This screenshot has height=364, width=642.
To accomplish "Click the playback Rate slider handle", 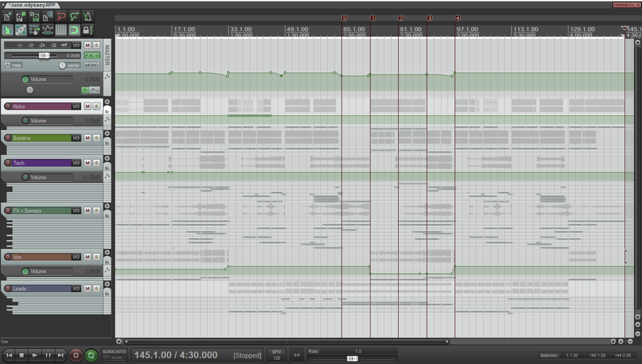I will coord(352,359).
